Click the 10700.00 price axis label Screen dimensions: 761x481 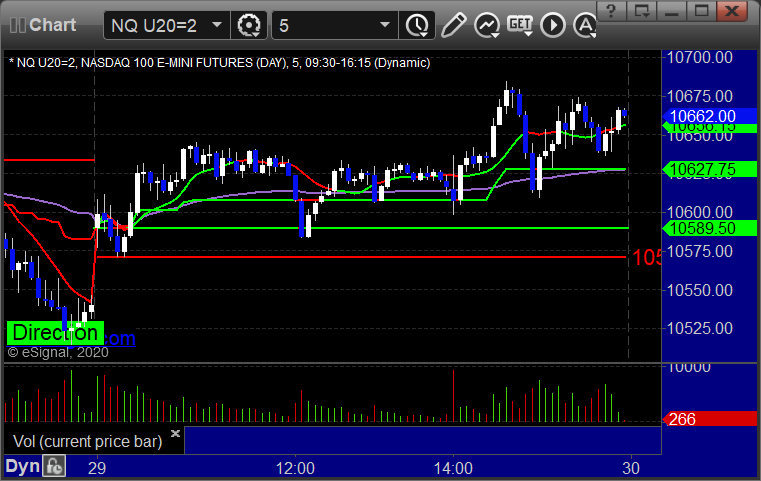(700, 58)
